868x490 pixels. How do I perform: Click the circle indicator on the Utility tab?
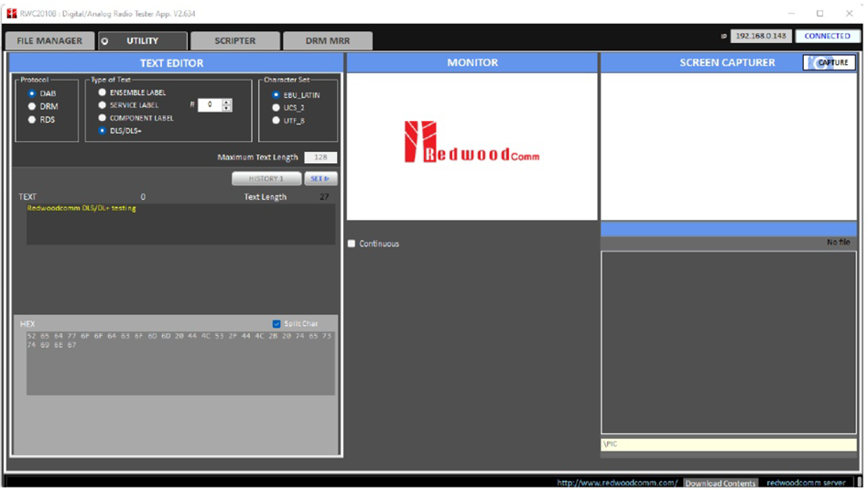(104, 41)
